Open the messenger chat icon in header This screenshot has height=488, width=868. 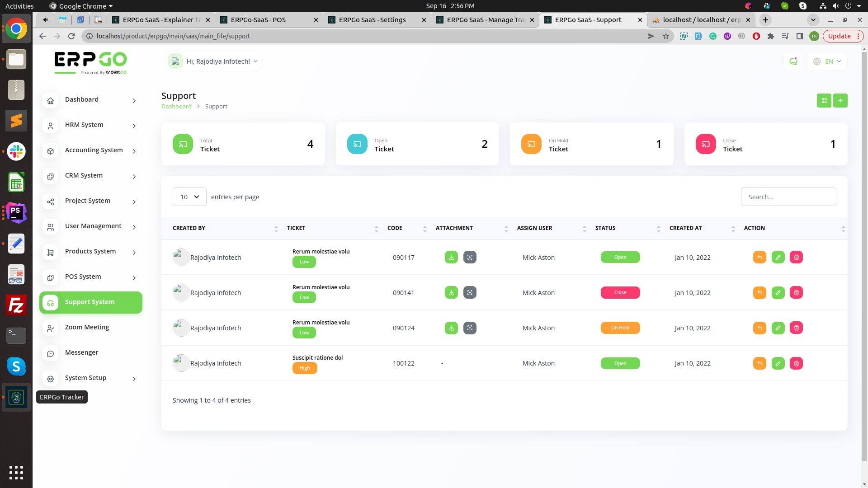coord(793,61)
